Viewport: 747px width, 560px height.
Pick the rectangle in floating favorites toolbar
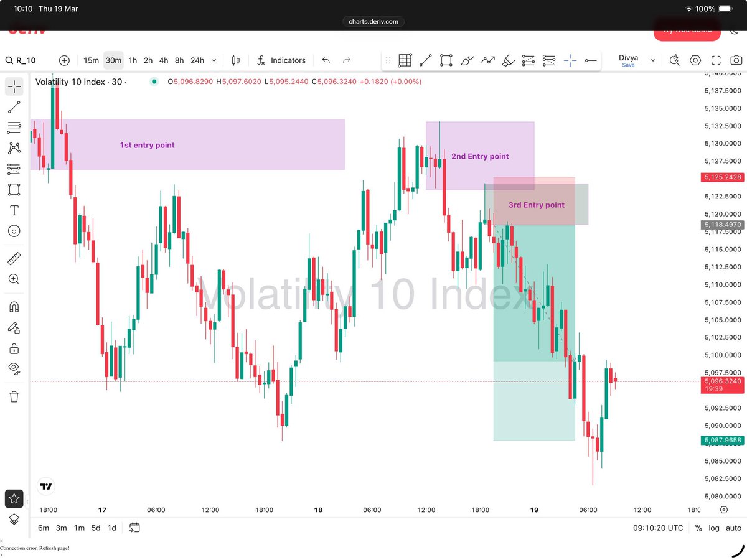pyautogui.click(x=446, y=60)
